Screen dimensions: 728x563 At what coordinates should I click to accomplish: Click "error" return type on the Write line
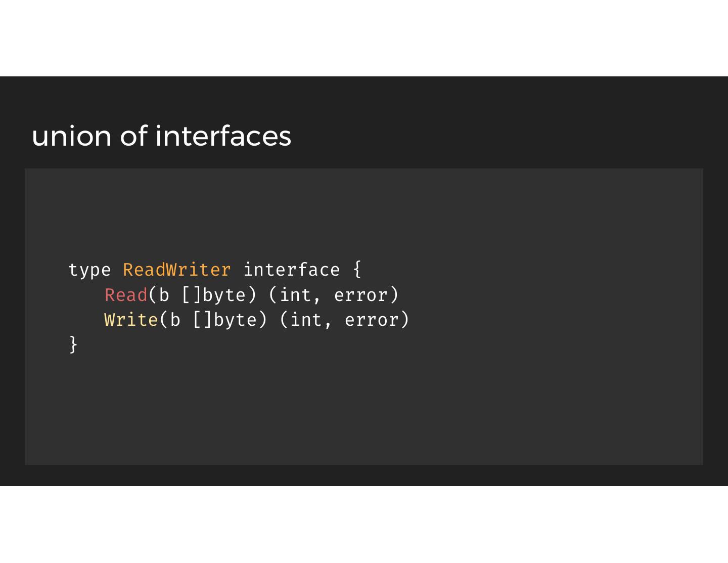pyautogui.click(x=372, y=320)
